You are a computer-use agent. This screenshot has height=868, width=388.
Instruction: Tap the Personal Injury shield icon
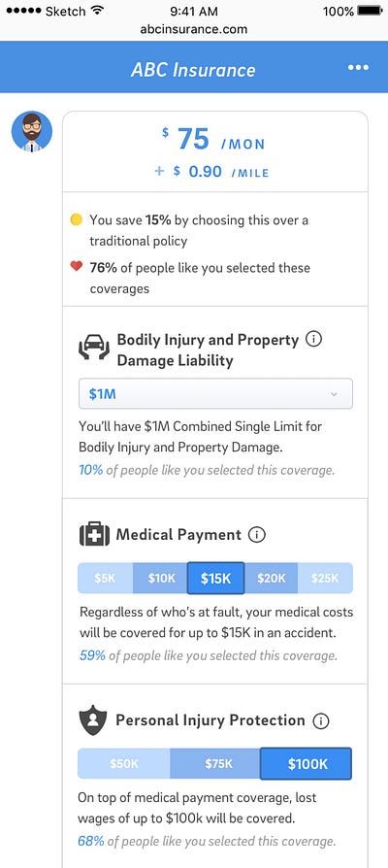point(93,719)
